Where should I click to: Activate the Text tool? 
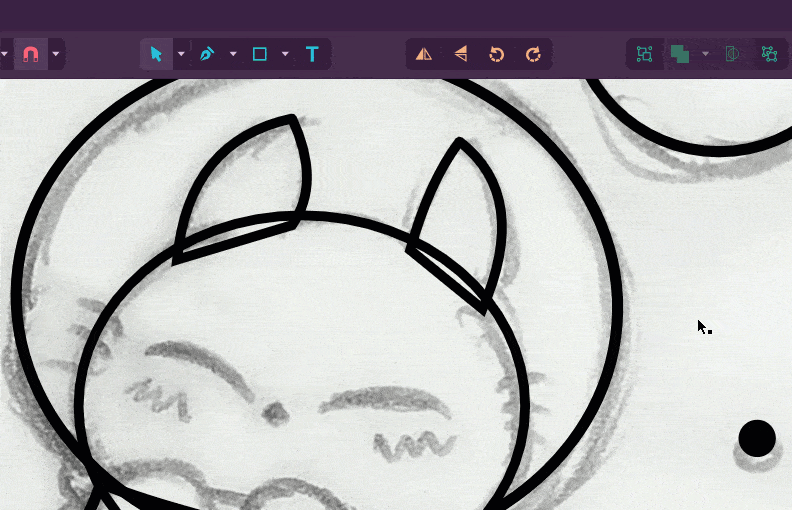click(312, 54)
